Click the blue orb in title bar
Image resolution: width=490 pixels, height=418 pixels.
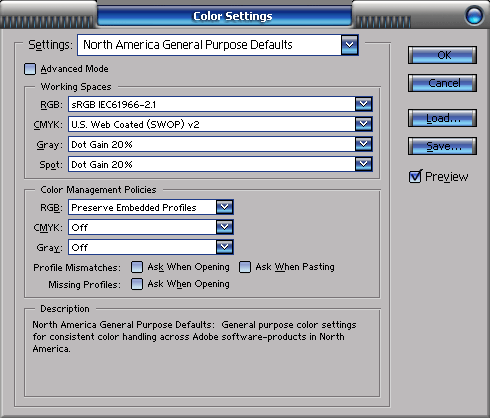pyautogui.click(x=474, y=16)
